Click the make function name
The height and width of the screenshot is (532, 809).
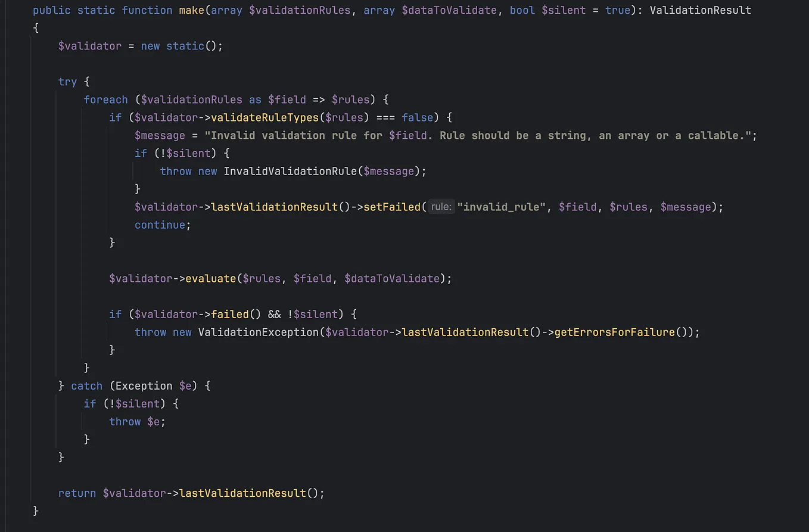coord(192,10)
